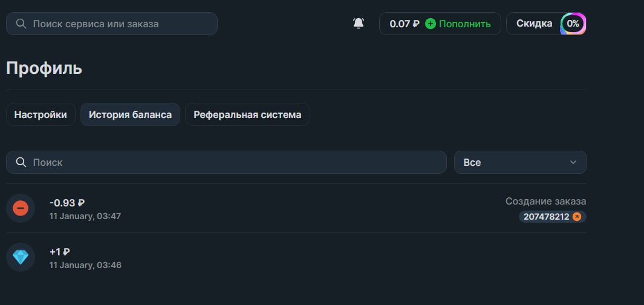Click the notification bell icon
The height and width of the screenshot is (305, 644).
click(x=359, y=24)
